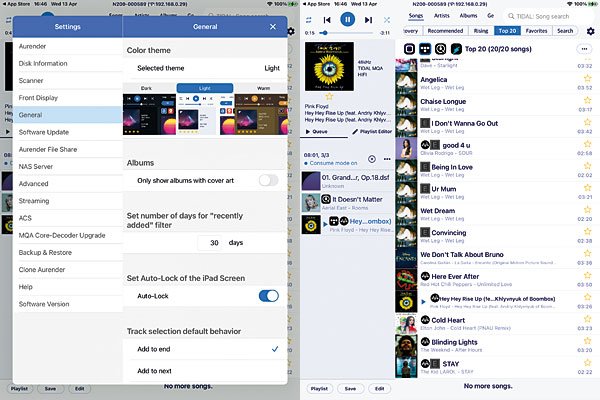This screenshot has height=400, width=600.
Task: Select Add to end behavior
Action: point(205,349)
